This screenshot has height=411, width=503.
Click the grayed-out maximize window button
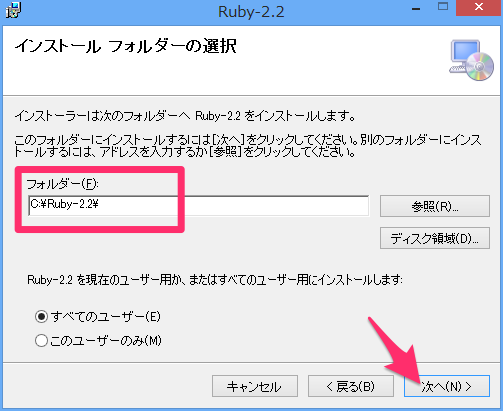point(443,7)
